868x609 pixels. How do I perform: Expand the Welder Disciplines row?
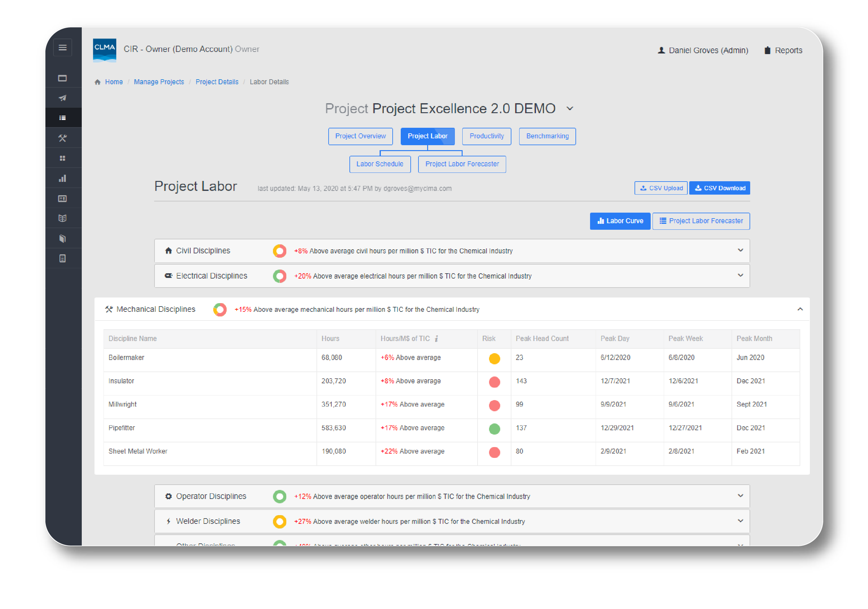click(740, 521)
